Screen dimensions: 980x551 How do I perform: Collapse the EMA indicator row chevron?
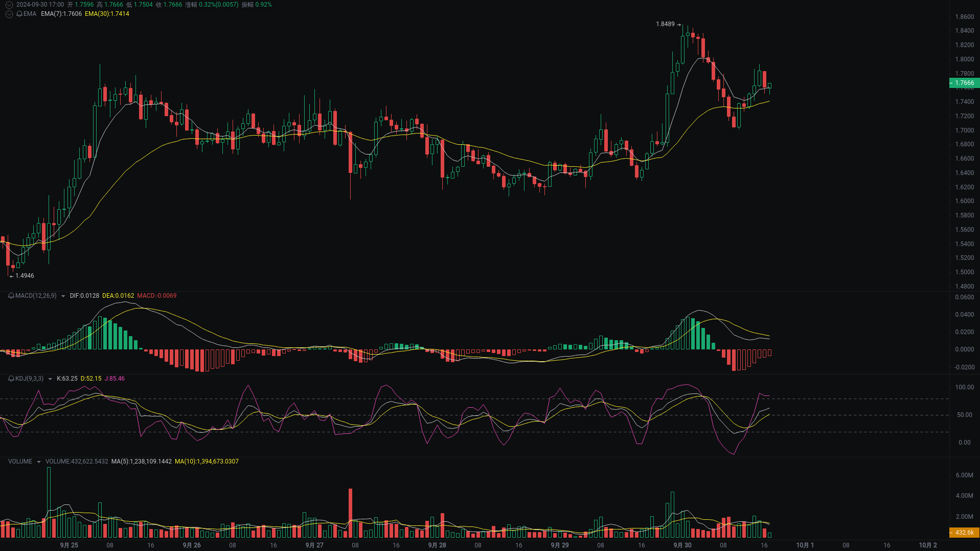point(9,14)
